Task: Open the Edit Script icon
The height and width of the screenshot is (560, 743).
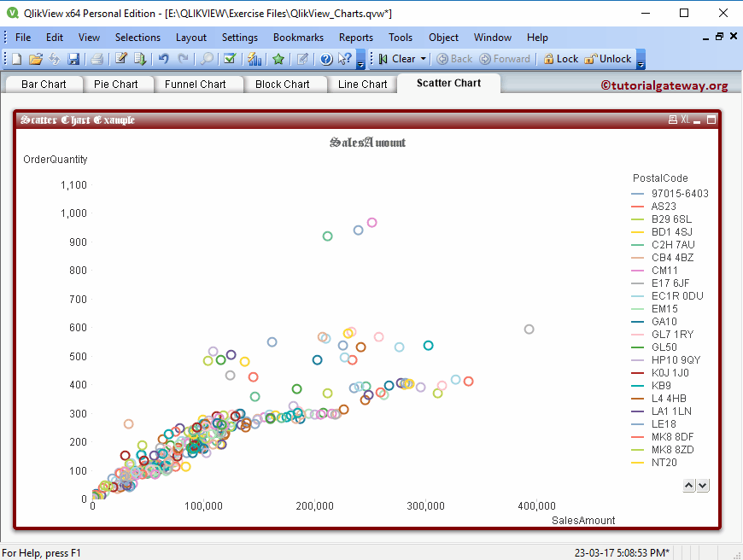Action: point(120,60)
